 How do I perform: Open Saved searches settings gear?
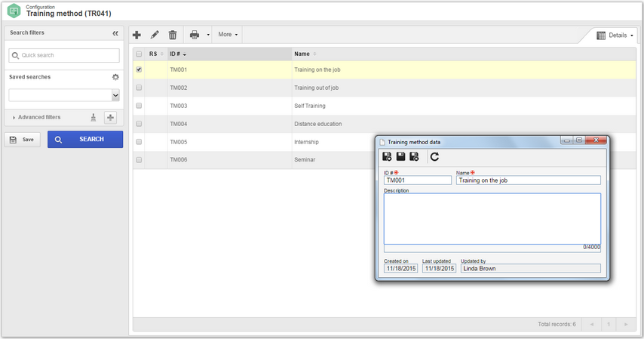click(116, 77)
